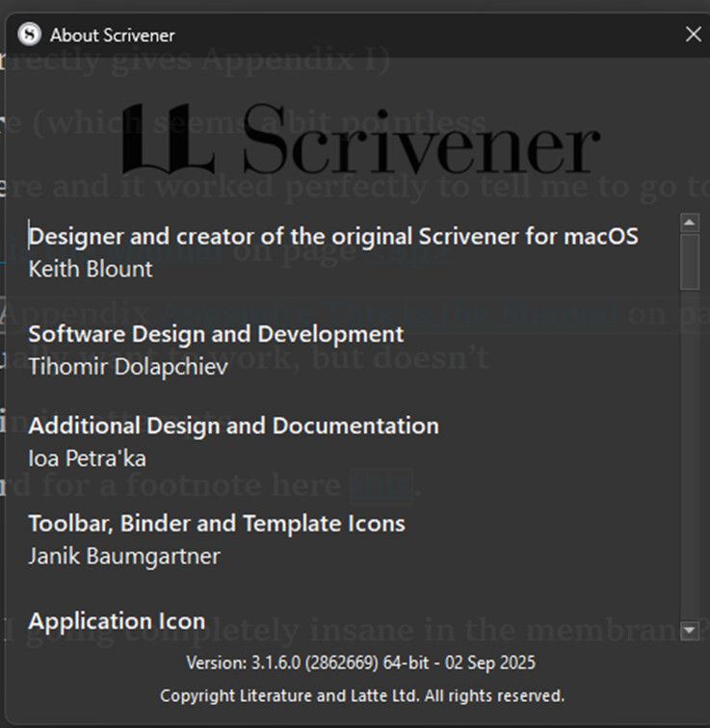The height and width of the screenshot is (728, 710).
Task: Close the About Scrivener dialog
Action: click(693, 35)
